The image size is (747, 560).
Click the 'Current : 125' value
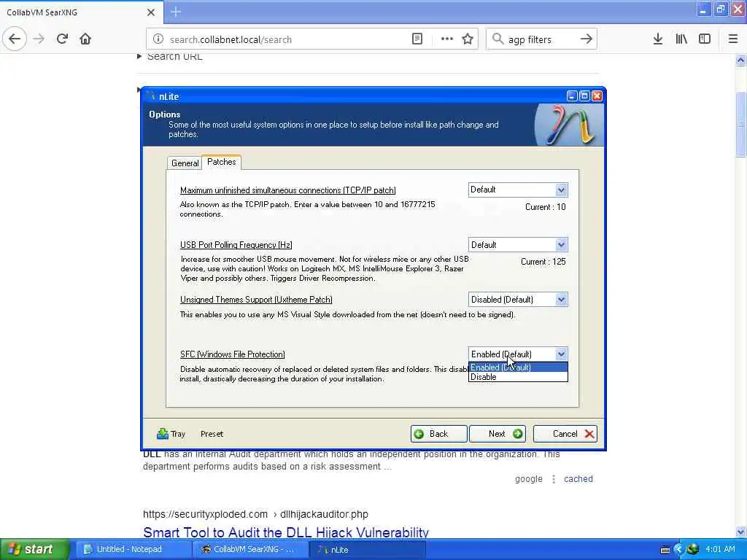tap(543, 262)
